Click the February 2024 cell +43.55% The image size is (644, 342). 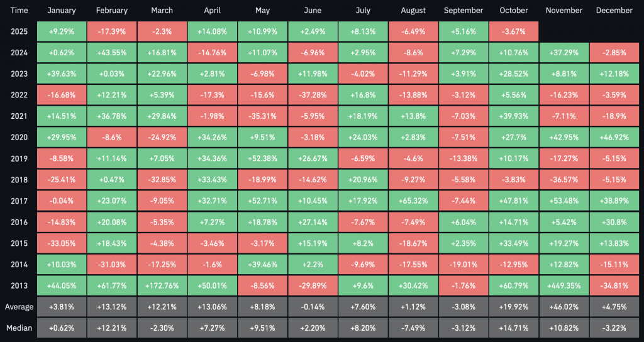coord(112,52)
